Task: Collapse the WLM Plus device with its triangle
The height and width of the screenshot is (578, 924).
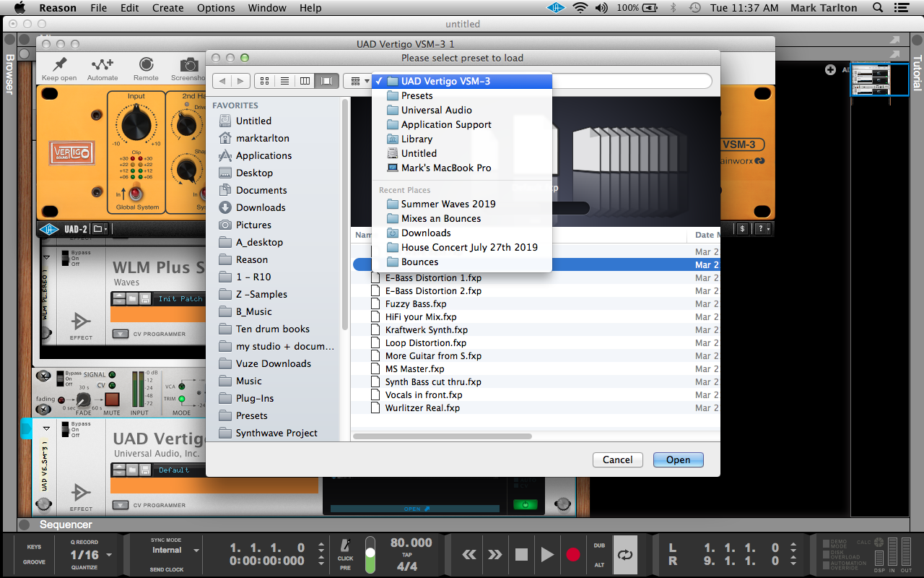Action: click(x=46, y=257)
